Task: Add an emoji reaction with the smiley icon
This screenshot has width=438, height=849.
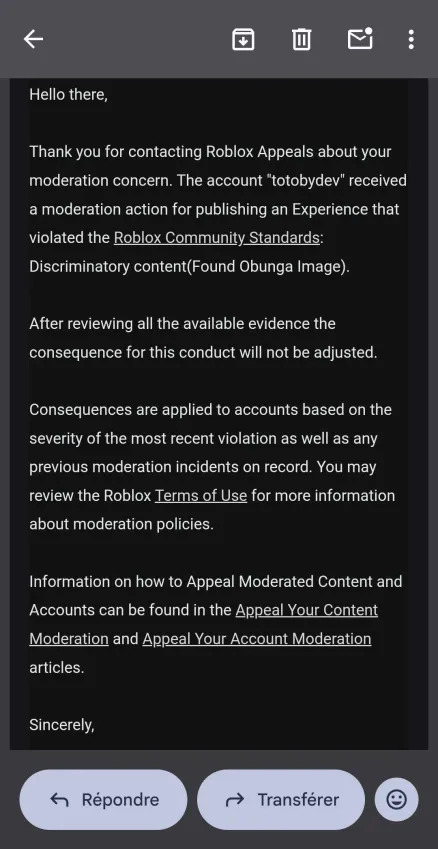Action: [x=396, y=799]
